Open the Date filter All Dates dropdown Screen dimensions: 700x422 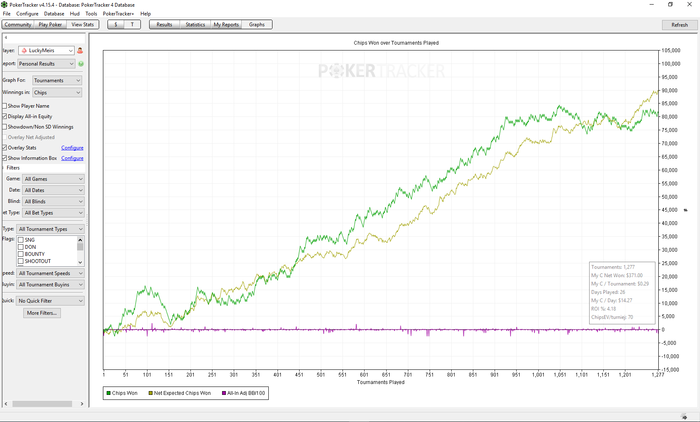53,190
